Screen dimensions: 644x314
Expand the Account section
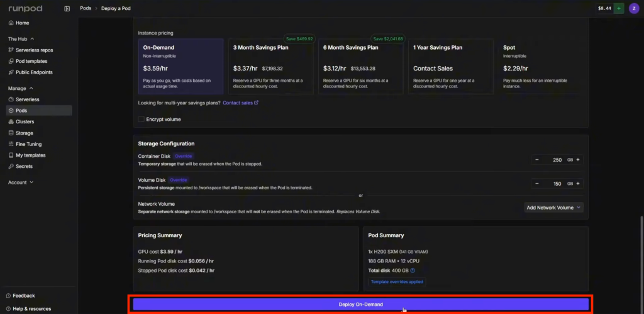pos(21,182)
